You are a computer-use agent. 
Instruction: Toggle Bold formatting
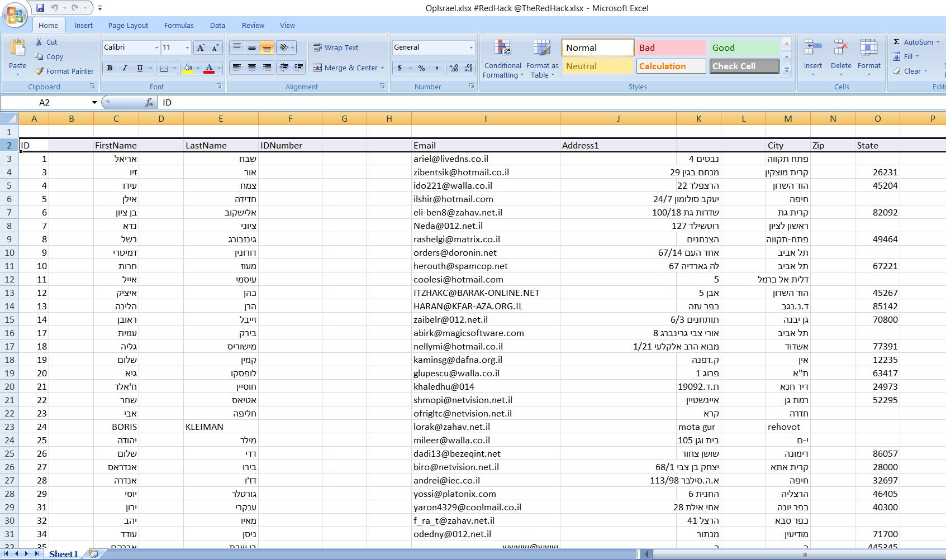(110, 68)
